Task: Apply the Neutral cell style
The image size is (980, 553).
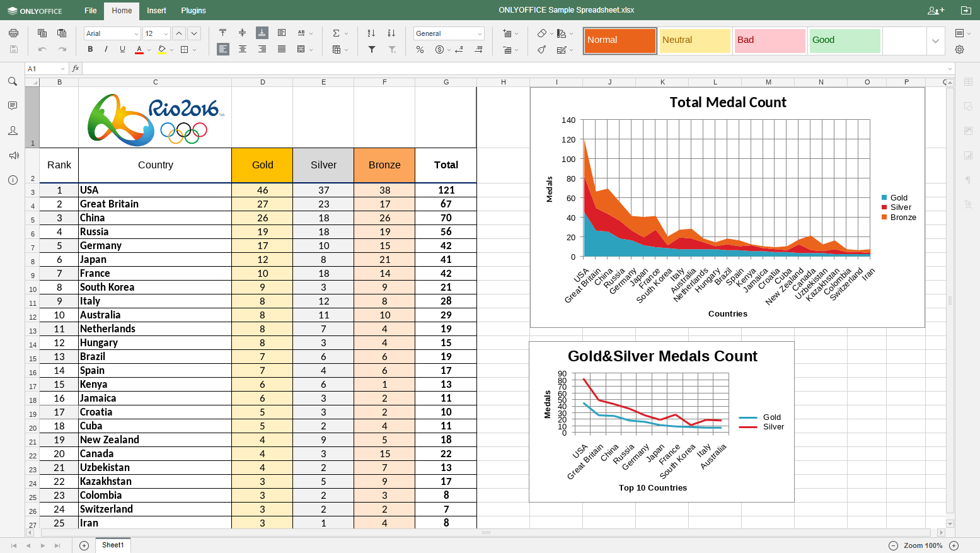Action: coord(695,40)
